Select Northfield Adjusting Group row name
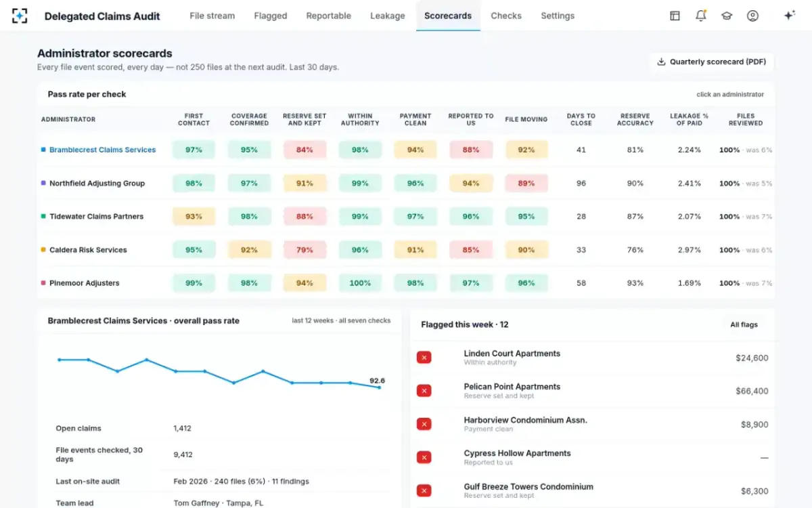Image resolution: width=812 pixels, height=508 pixels. pos(97,183)
